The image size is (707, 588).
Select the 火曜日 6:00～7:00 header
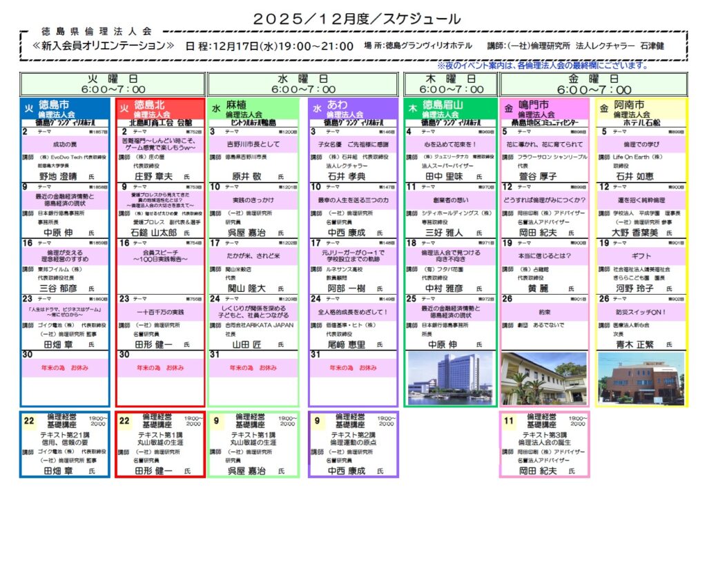pos(113,84)
